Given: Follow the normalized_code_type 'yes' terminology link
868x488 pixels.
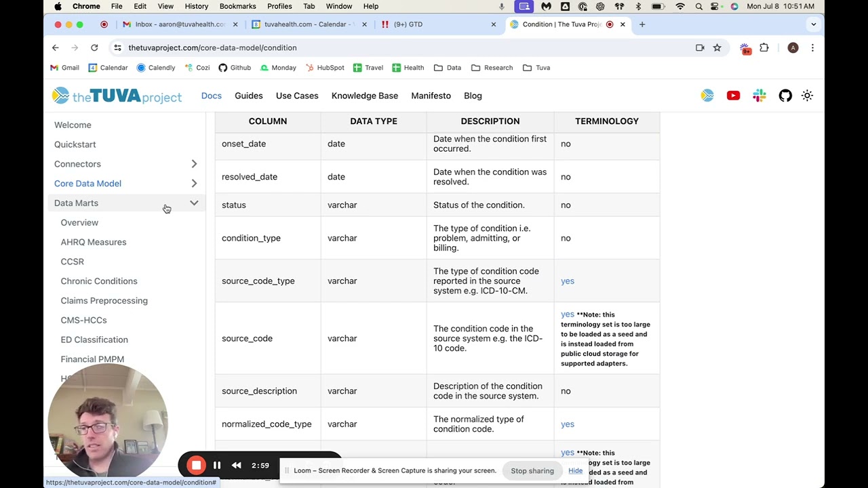Looking at the screenshot, I should [568, 424].
